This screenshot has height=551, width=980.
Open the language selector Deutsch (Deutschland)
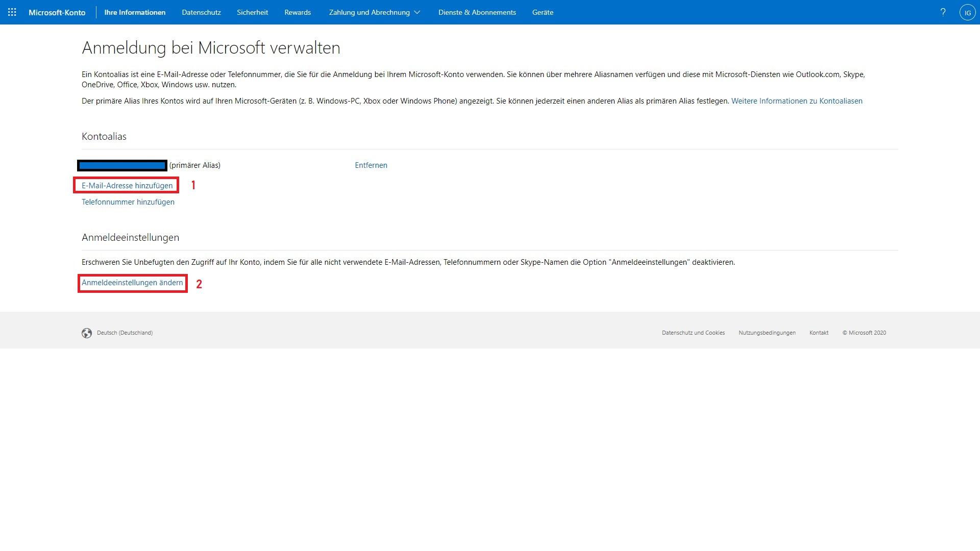click(125, 332)
